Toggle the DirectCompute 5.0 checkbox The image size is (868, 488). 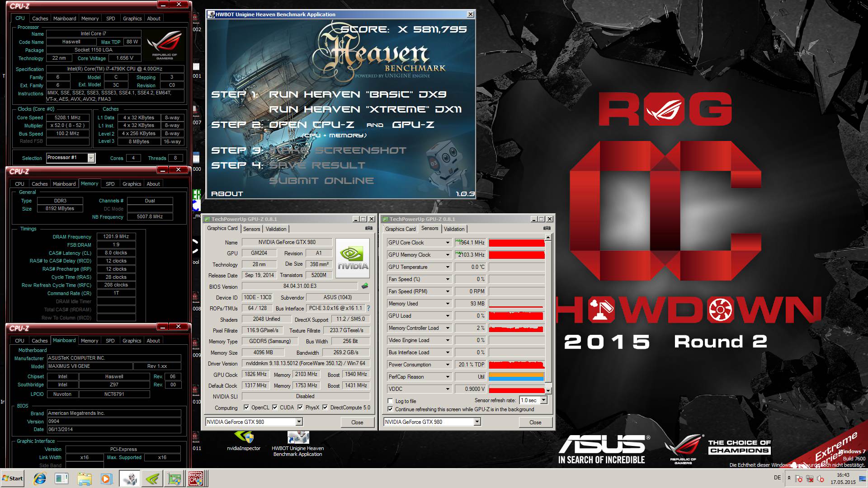pos(325,407)
